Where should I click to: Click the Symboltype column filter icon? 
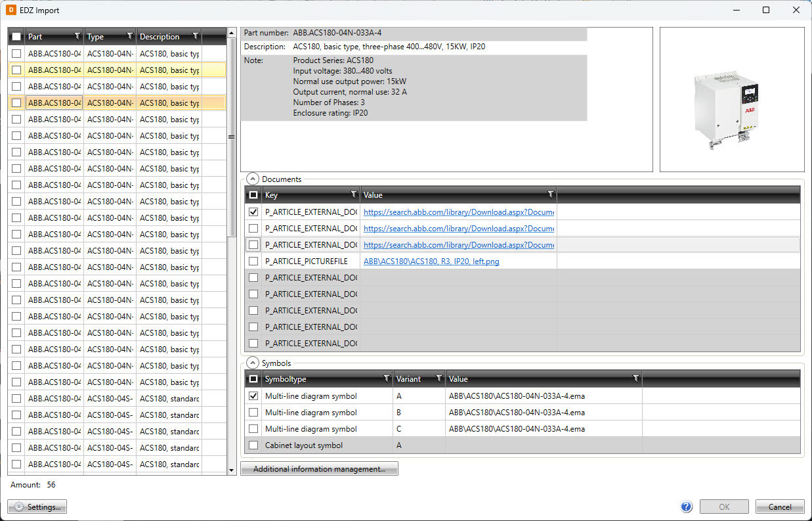tap(386, 378)
